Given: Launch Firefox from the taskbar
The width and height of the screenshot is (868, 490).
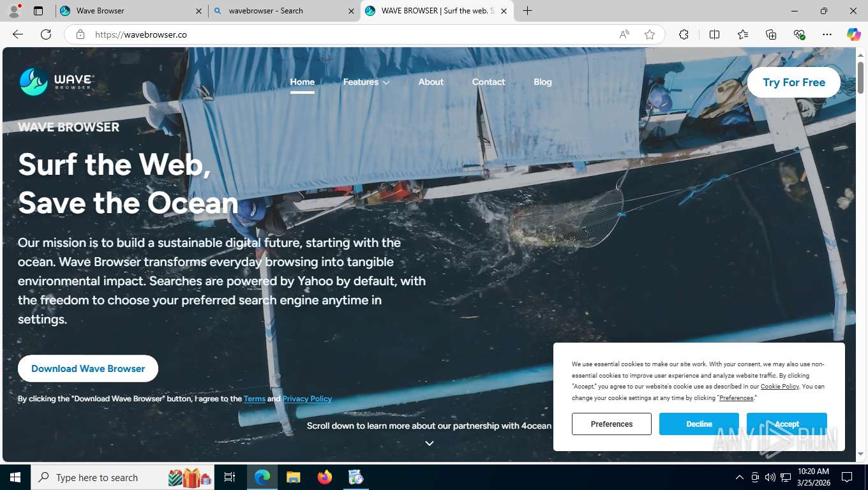Looking at the screenshot, I should click(325, 477).
